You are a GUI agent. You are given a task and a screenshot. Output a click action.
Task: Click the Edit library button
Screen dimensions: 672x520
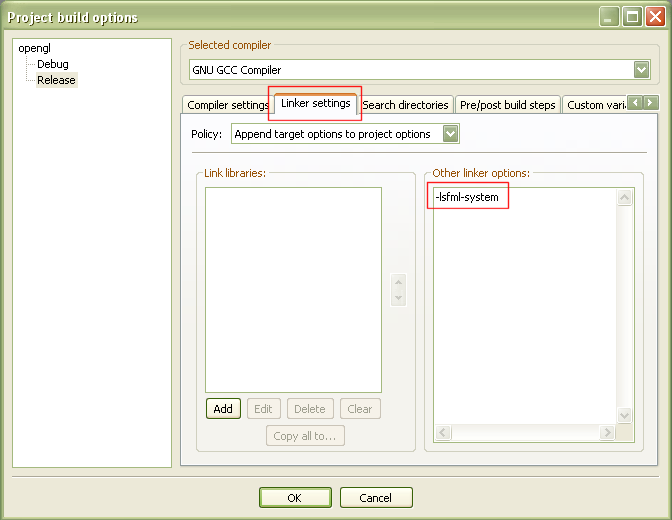263,409
